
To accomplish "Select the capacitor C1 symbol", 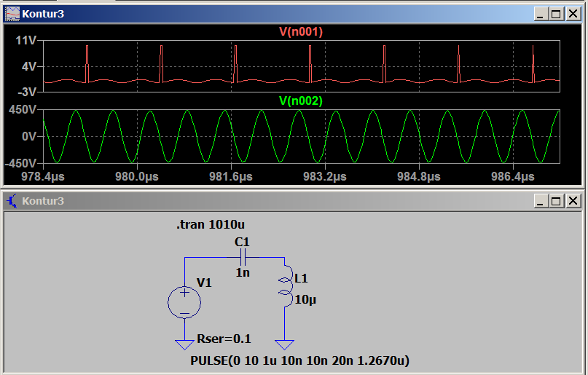I will [244, 257].
